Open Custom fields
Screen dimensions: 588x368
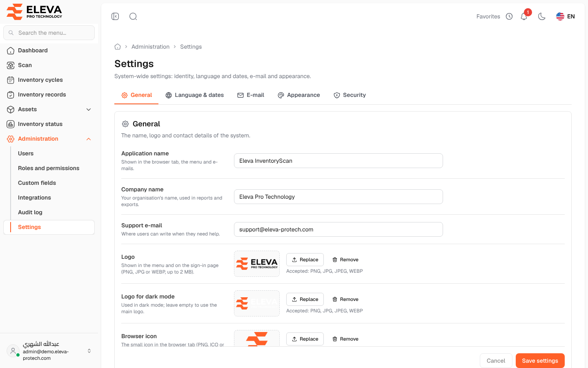coord(53,183)
